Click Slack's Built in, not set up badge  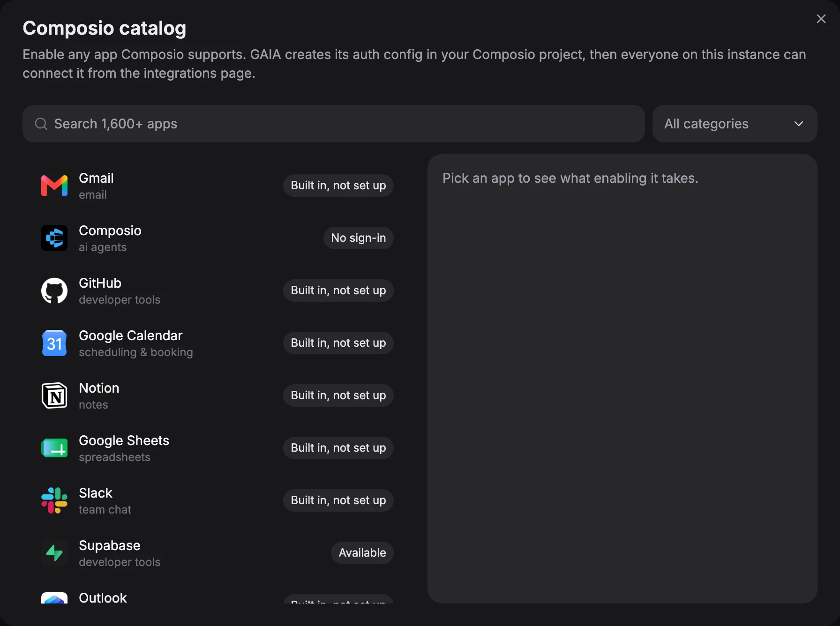[x=338, y=500]
